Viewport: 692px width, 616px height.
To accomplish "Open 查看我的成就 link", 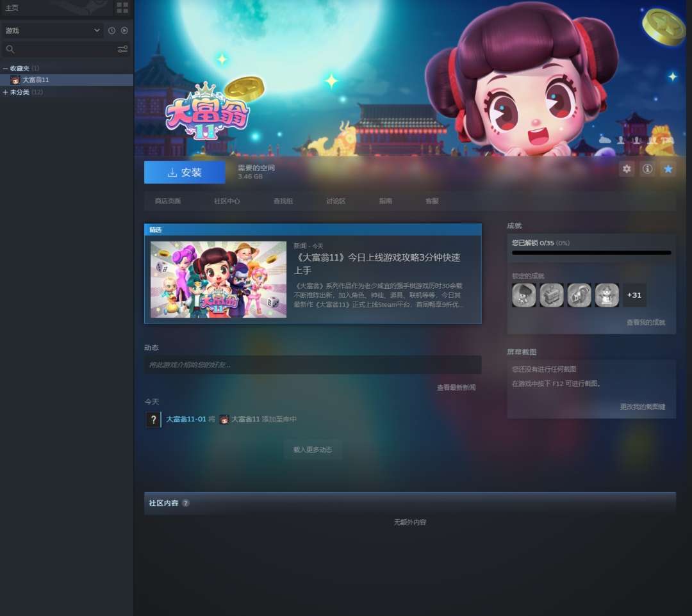I will [x=646, y=323].
